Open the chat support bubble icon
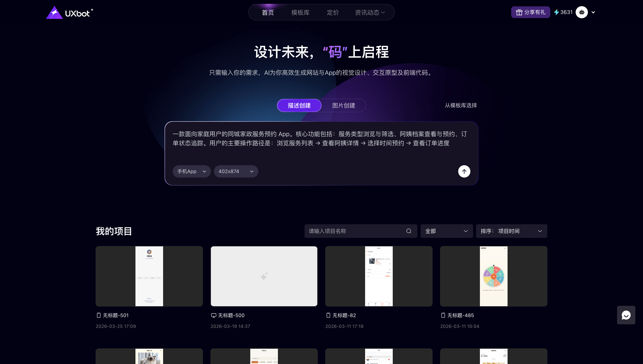Viewport: 643px width, 364px height. [x=626, y=315]
